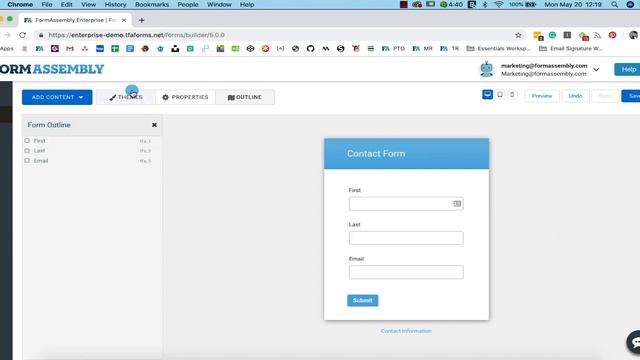The image size is (640, 360).
Task: Open the Add Content dropdown
Action: tap(57, 97)
